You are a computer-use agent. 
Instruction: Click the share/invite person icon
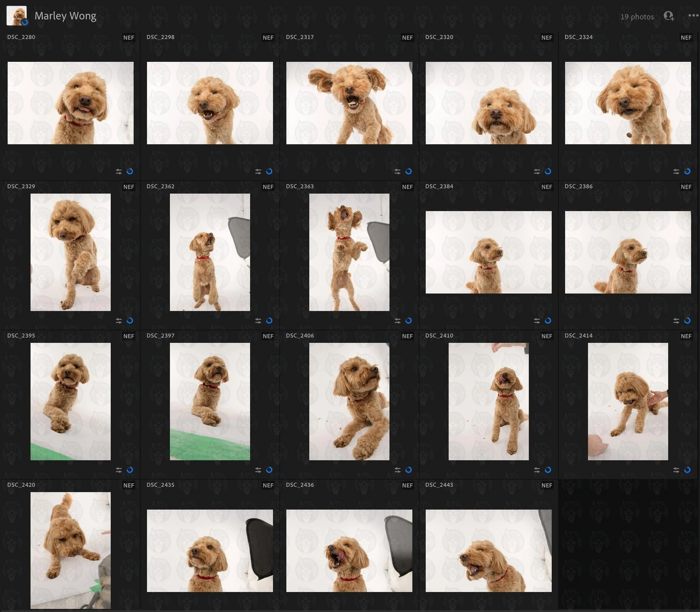pos(668,16)
